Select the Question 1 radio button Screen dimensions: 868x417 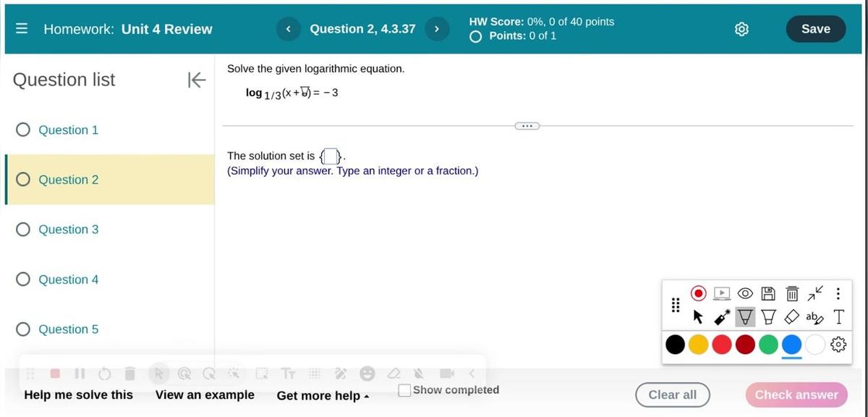tap(22, 130)
